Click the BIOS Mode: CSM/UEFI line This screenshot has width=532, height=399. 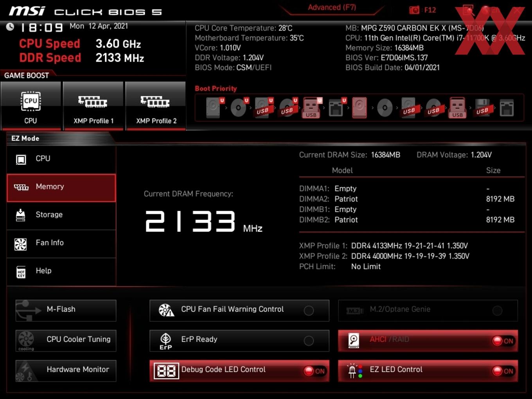pyautogui.click(x=233, y=67)
